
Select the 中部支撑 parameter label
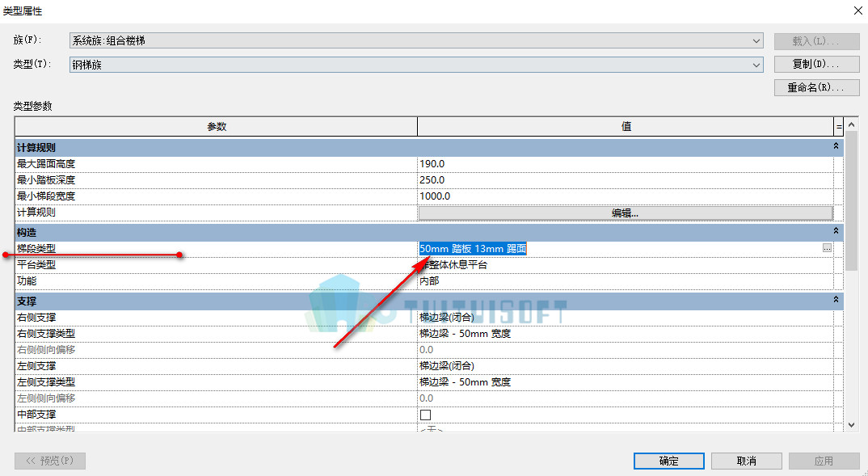(x=36, y=415)
